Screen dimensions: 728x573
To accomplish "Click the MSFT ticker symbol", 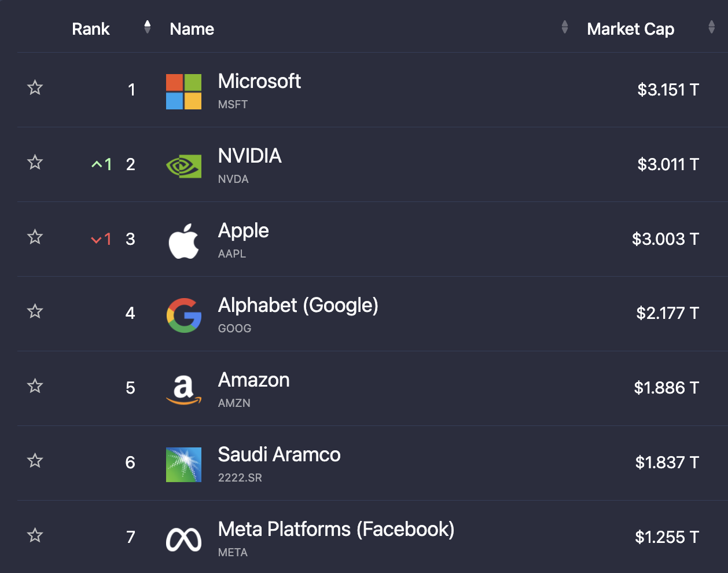I will tap(233, 105).
